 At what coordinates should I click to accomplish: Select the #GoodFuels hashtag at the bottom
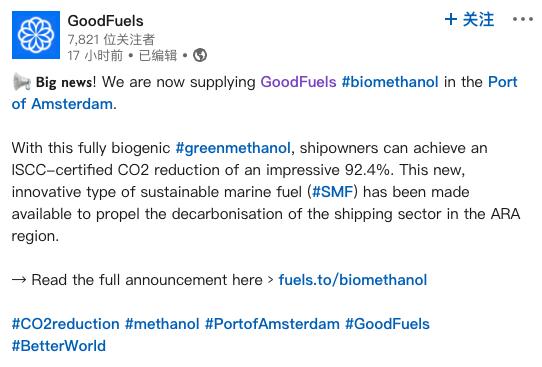pyautogui.click(x=387, y=324)
